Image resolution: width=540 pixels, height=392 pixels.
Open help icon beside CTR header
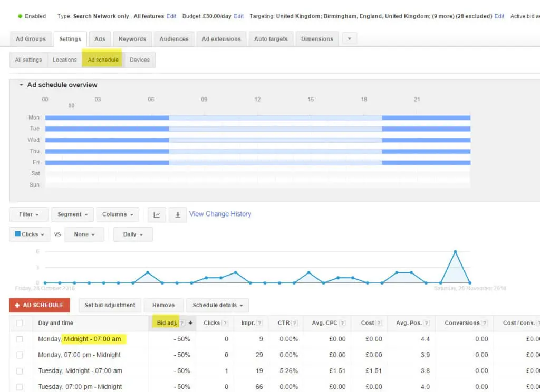point(294,323)
